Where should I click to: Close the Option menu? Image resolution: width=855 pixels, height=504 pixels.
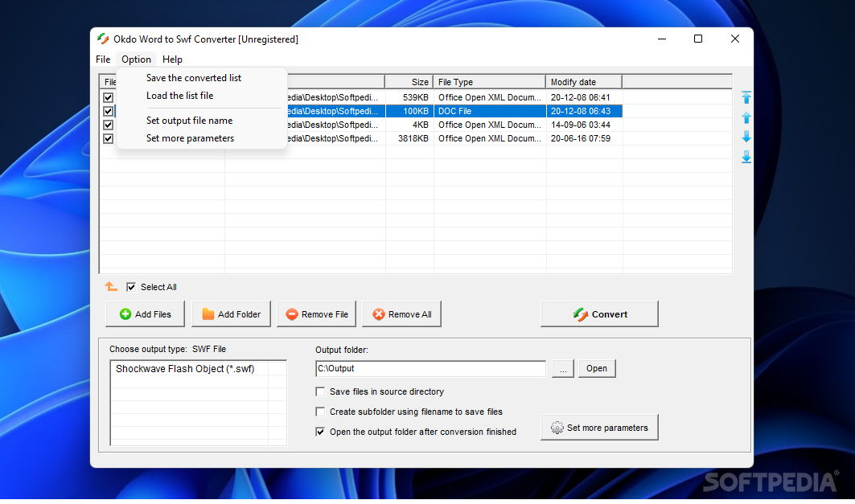point(136,59)
